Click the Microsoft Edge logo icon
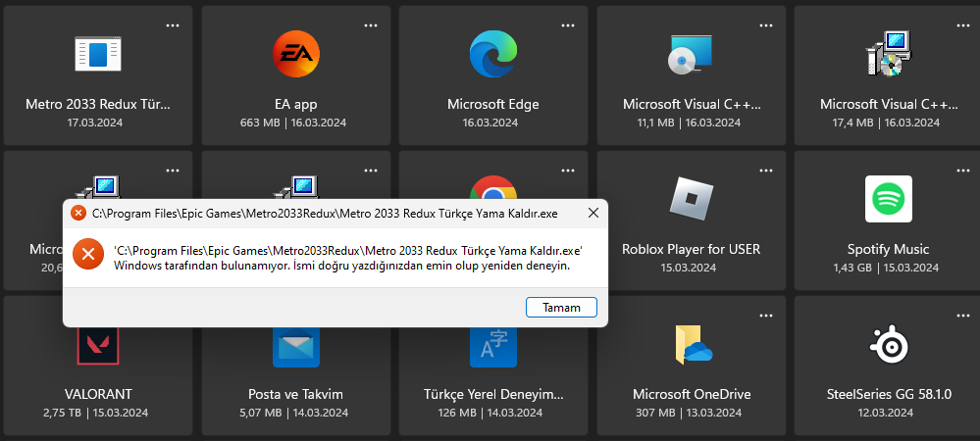 tap(493, 54)
